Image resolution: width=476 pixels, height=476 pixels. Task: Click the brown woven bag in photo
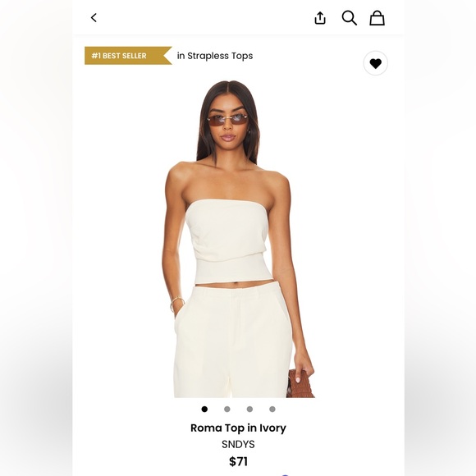click(300, 384)
